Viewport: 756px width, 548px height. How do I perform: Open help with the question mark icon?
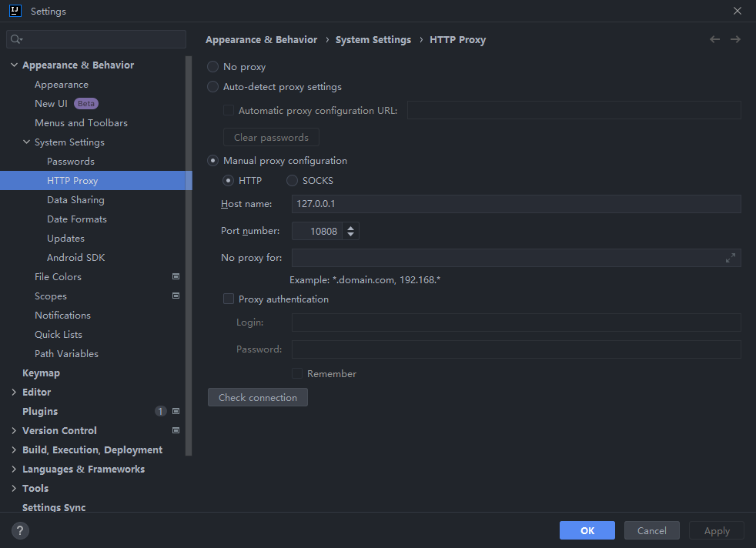[x=20, y=530]
